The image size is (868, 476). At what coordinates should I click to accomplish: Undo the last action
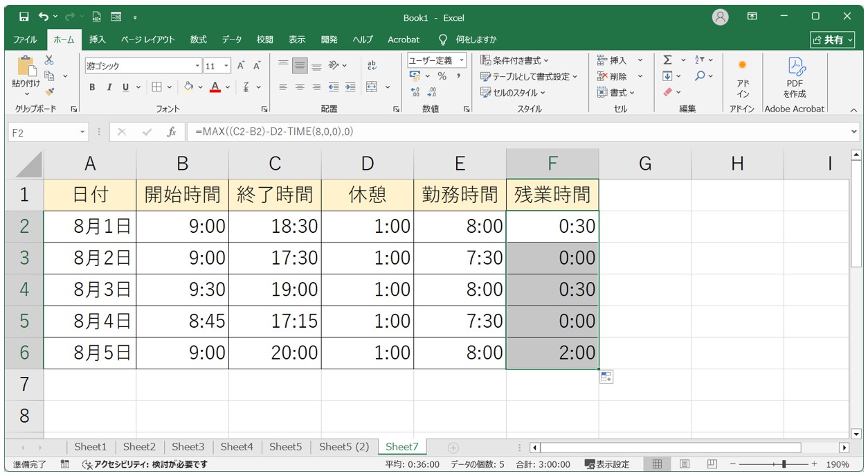click(x=44, y=17)
